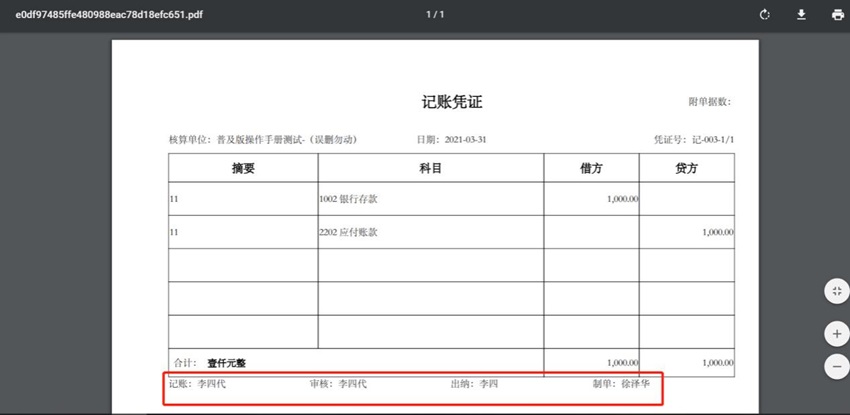Click the 附单据数 label
Viewport: 850px width, 415px height.
(x=710, y=102)
